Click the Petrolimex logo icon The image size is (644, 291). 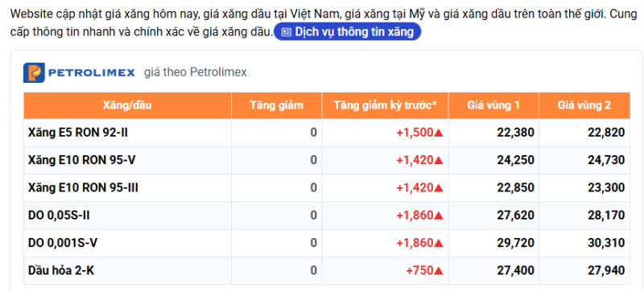(34, 72)
